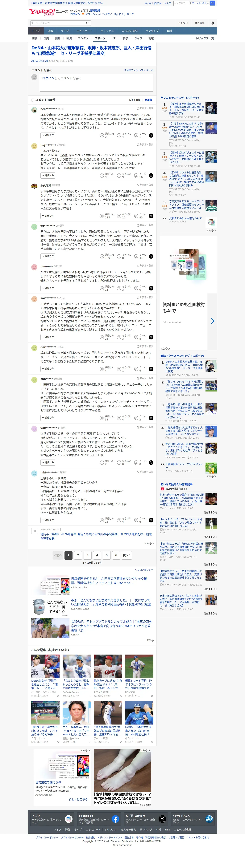245x868 pixels.
Task: Hide or report oce's comment
Action: 145,108
